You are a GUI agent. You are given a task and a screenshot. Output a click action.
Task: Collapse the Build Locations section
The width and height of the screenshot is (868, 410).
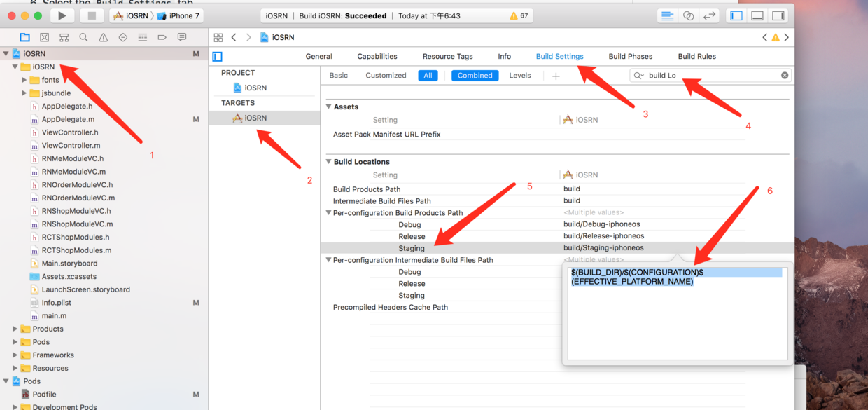329,162
